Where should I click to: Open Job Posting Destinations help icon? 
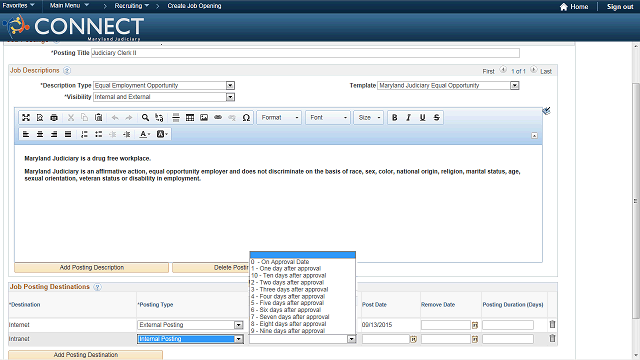point(97,287)
